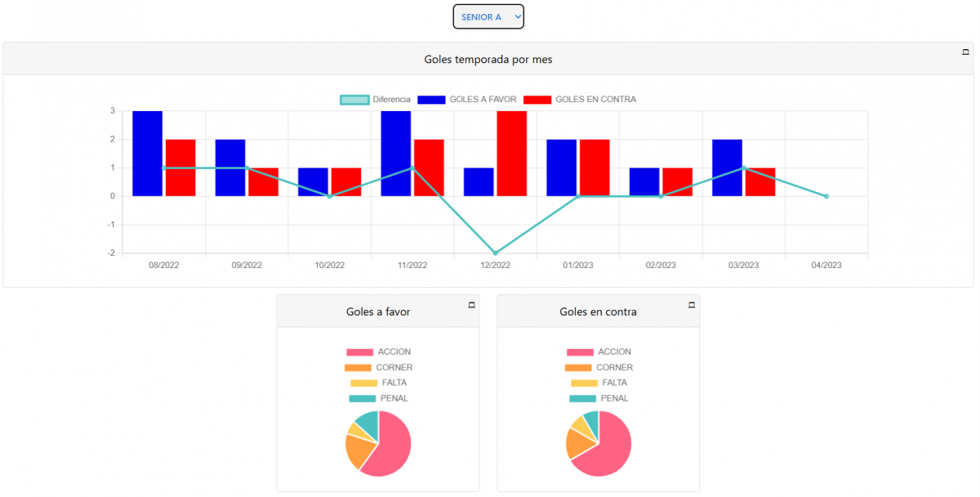Click the Goles temporada por mes heading
This screenshot has height=497, width=980.
(488, 60)
